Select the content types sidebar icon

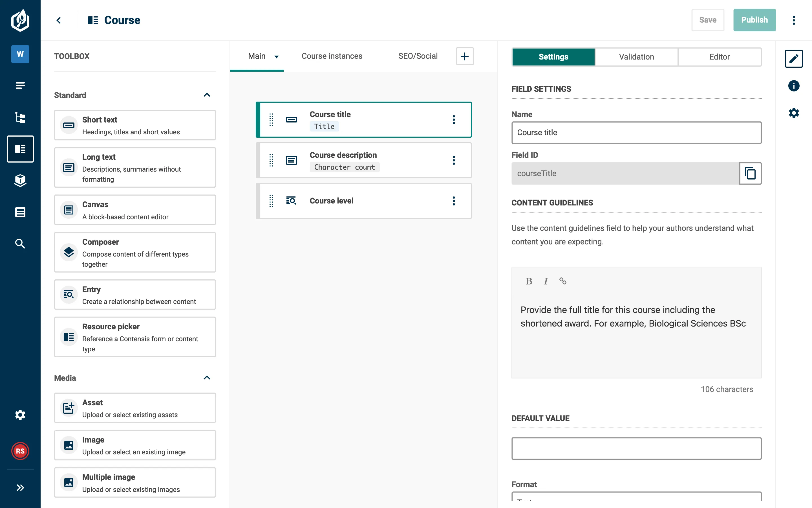coord(20,149)
